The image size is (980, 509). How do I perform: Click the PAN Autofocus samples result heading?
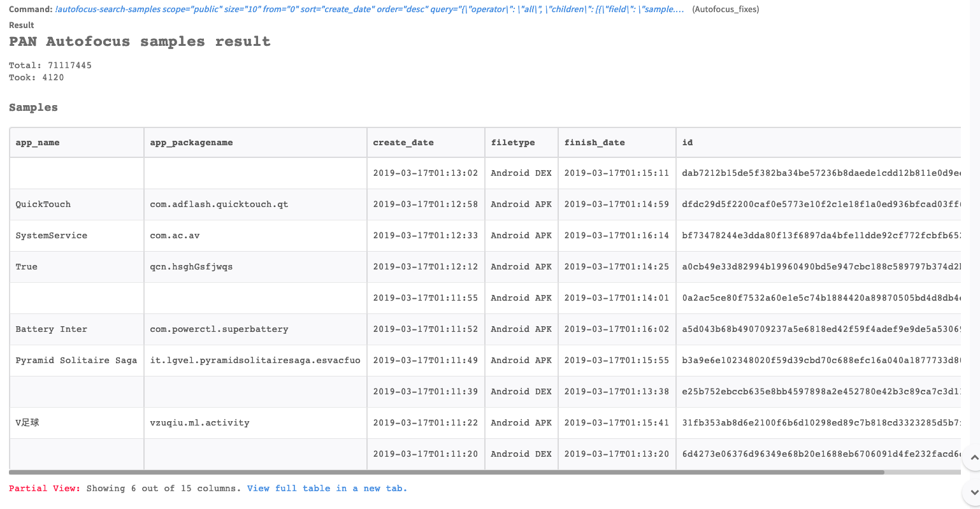pyautogui.click(x=138, y=41)
